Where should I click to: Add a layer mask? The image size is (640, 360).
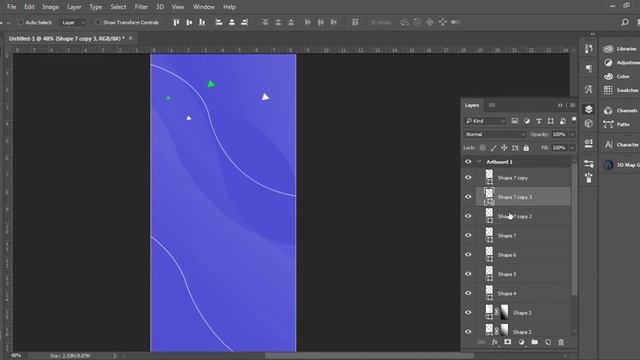click(507, 342)
